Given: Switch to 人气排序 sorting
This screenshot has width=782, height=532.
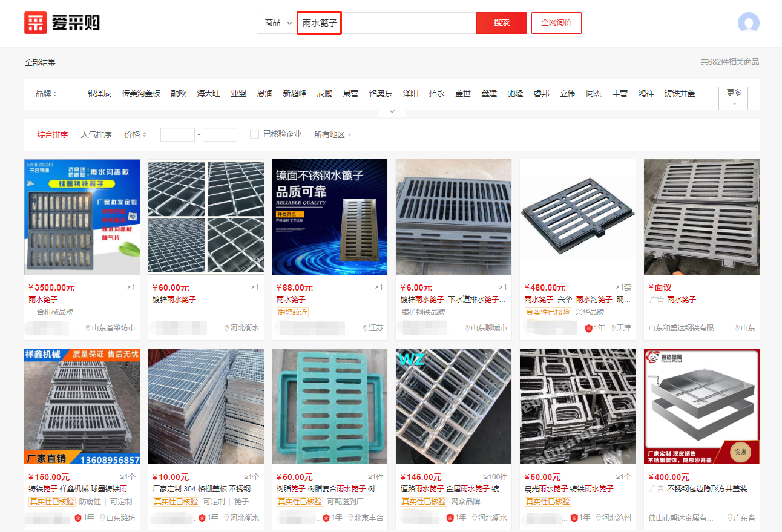Looking at the screenshot, I should (96, 134).
